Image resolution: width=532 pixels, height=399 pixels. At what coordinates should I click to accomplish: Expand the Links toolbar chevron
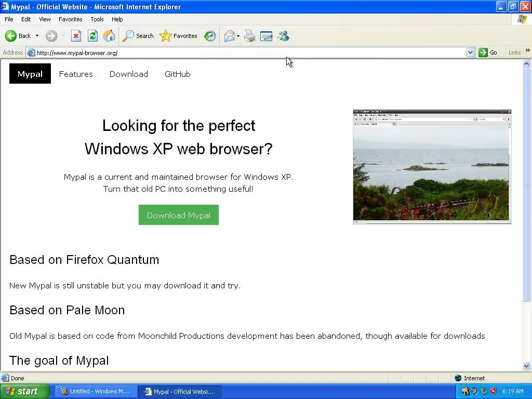point(528,50)
